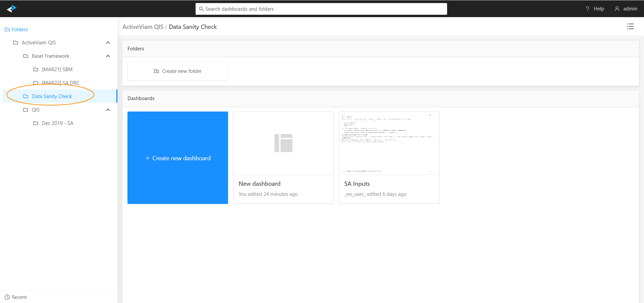Open the admin user menu
Image resolution: width=644 pixels, height=303 pixels.
(626, 9)
